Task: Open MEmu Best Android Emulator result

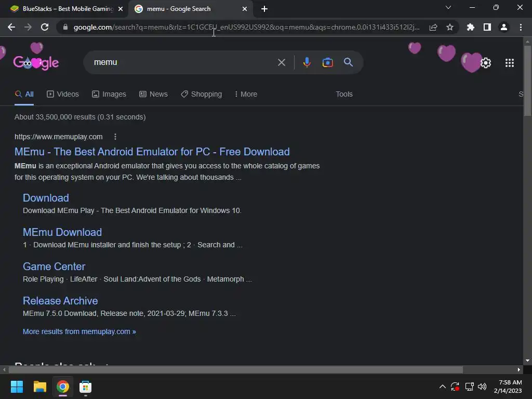Action: pos(152,152)
